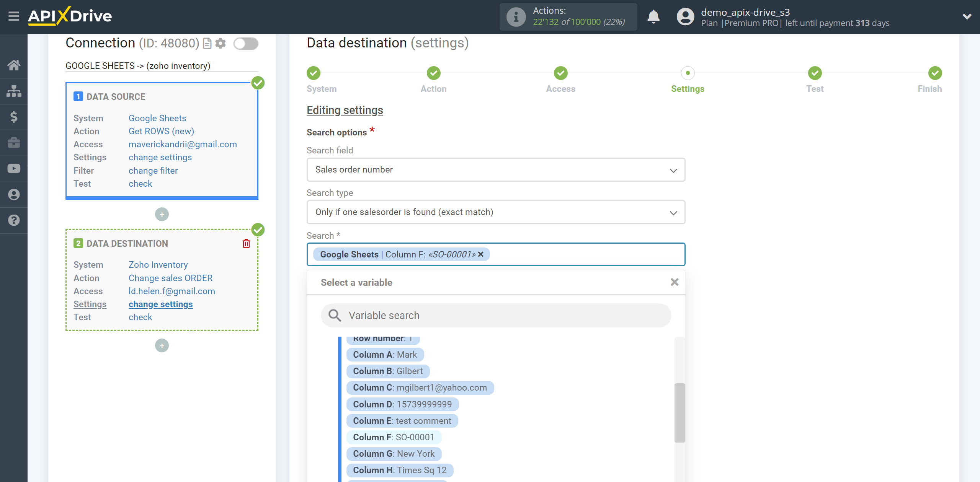This screenshot has width=980, height=482.
Task: Close the variable selector panel
Action: [x=674, y=282]
